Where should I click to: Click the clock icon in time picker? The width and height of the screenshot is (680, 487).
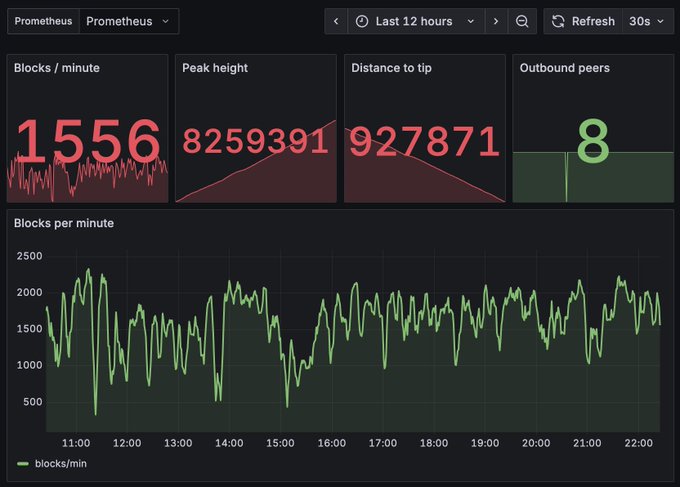(362, 21)
